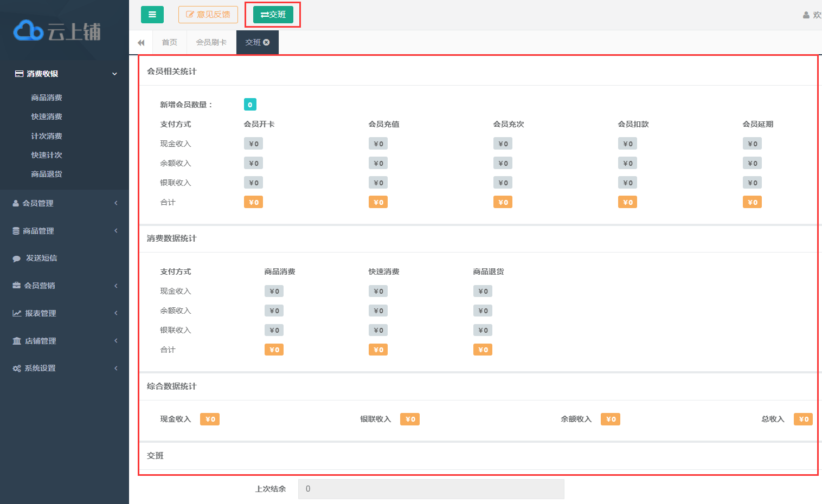
Task: Collapse the 消费收银 menu chevron
Action: pyautogui.click(x=114, y=74)
